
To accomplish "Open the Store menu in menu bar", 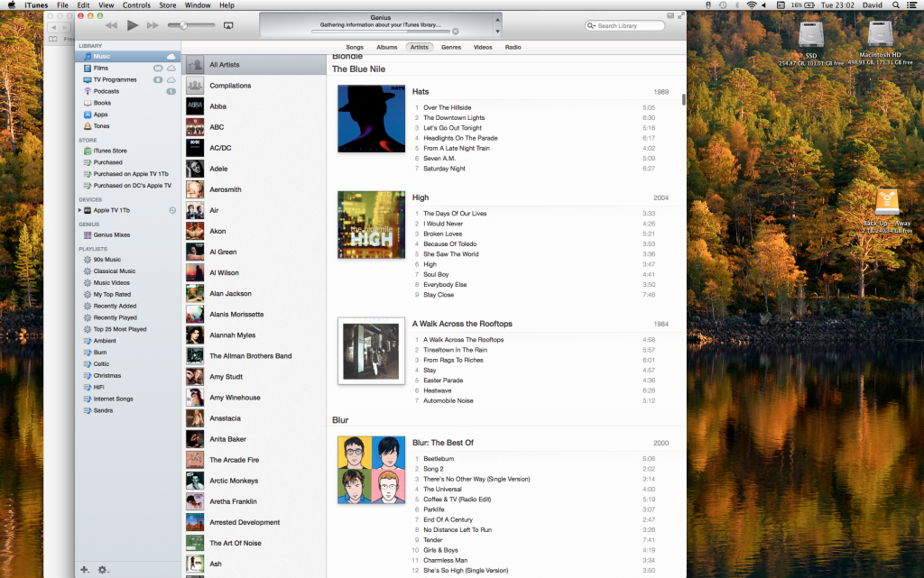I will point(167,5).
